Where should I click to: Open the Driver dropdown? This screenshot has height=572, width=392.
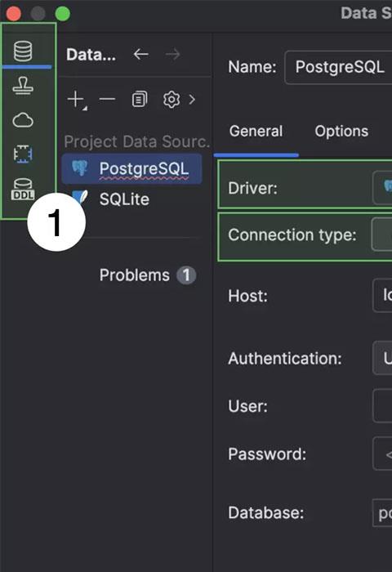(382, 187)
